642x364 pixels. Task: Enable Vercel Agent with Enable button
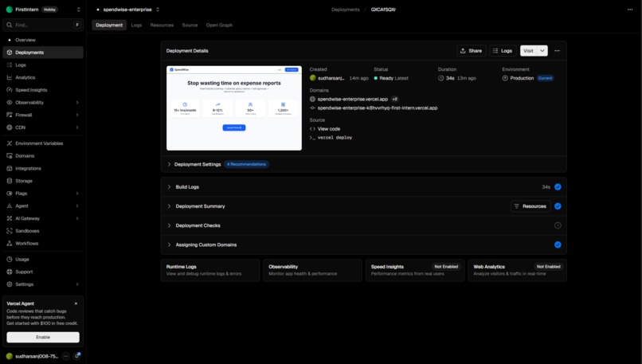click(x=43, y=337)
